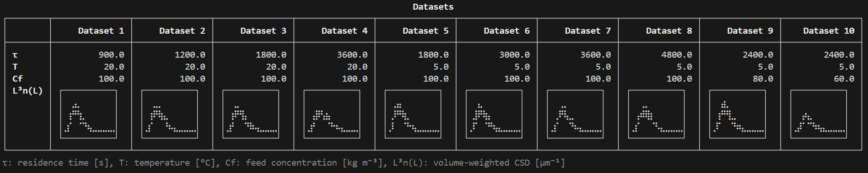Select the Dataset 4 column header
This screenshot has height=173, width=868.
[x=344, y=31]
